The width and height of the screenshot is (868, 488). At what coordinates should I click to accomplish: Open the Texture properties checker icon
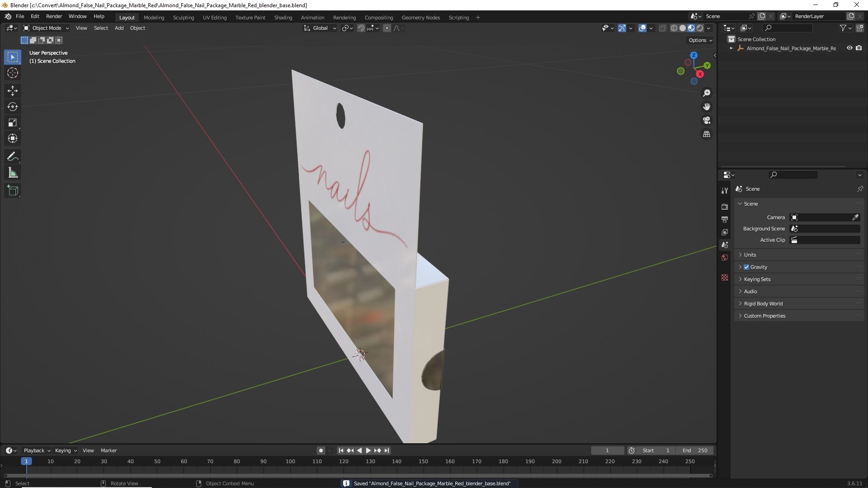[x=725, y=277]
